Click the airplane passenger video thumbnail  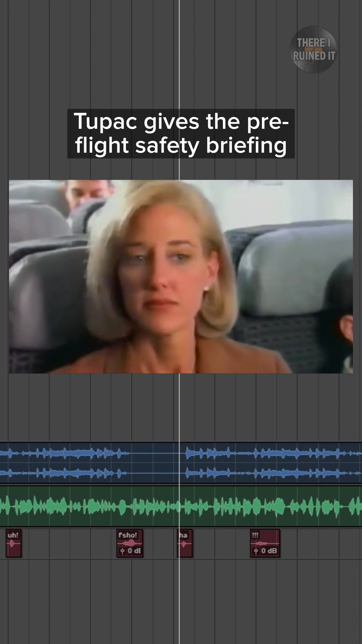click(181, 277)
